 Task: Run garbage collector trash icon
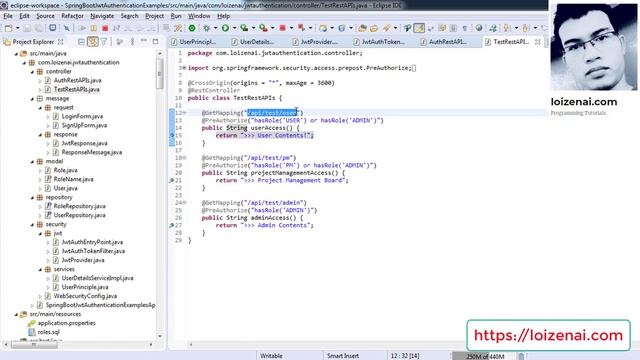[521, 356]
